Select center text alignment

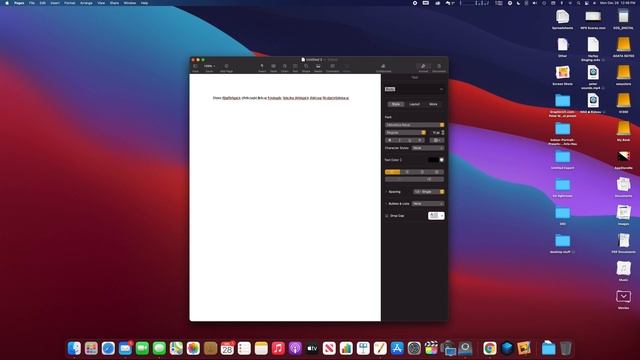(x=407, y=172)
